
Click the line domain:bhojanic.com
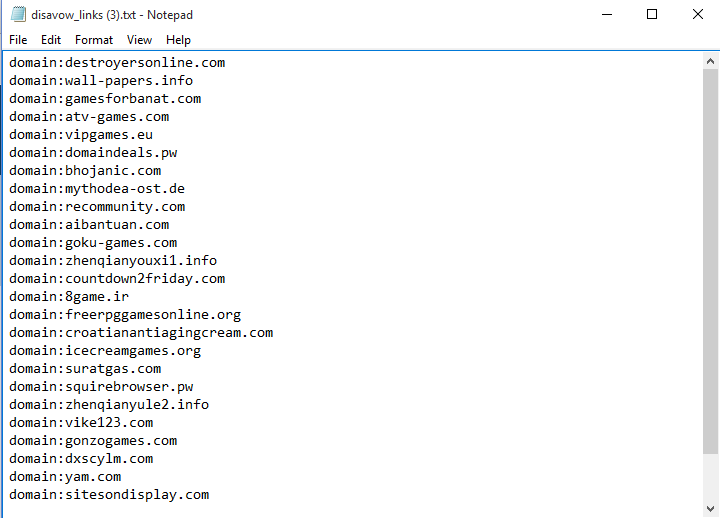[x=85, y=170]
